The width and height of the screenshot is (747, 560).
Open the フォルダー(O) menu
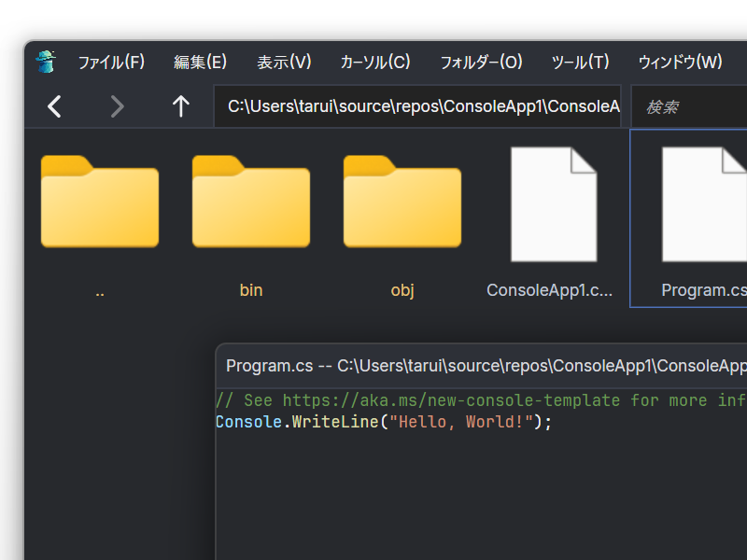pos(481,62)
